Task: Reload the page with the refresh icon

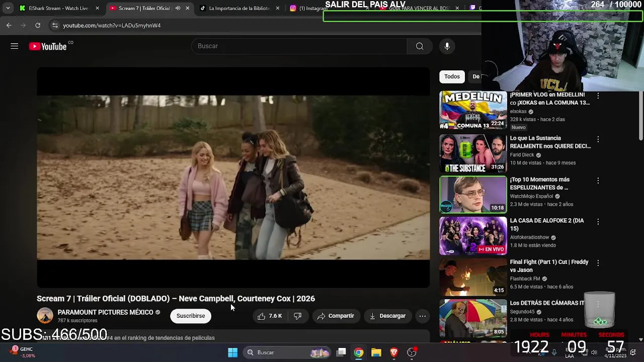Action: point(38,25)
